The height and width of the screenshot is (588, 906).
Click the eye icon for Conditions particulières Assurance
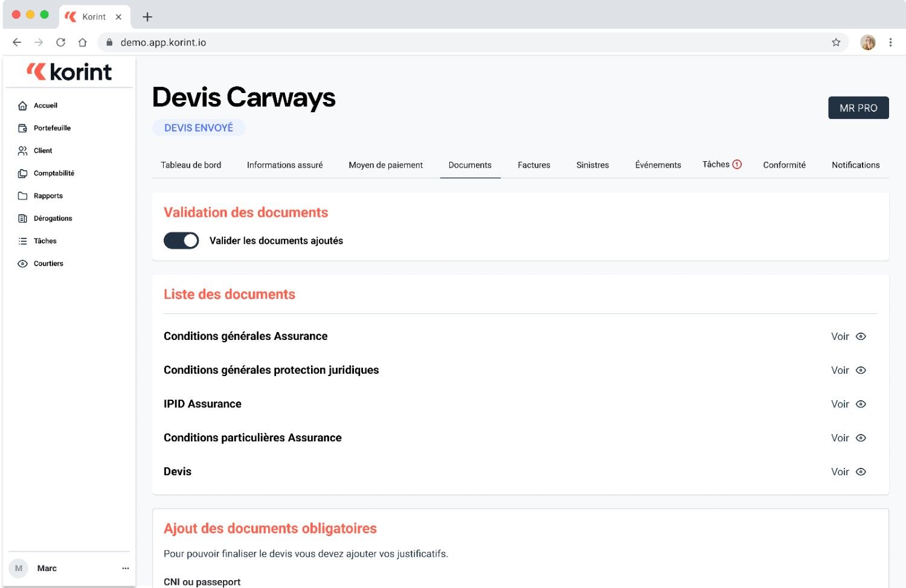pos(861,438)
